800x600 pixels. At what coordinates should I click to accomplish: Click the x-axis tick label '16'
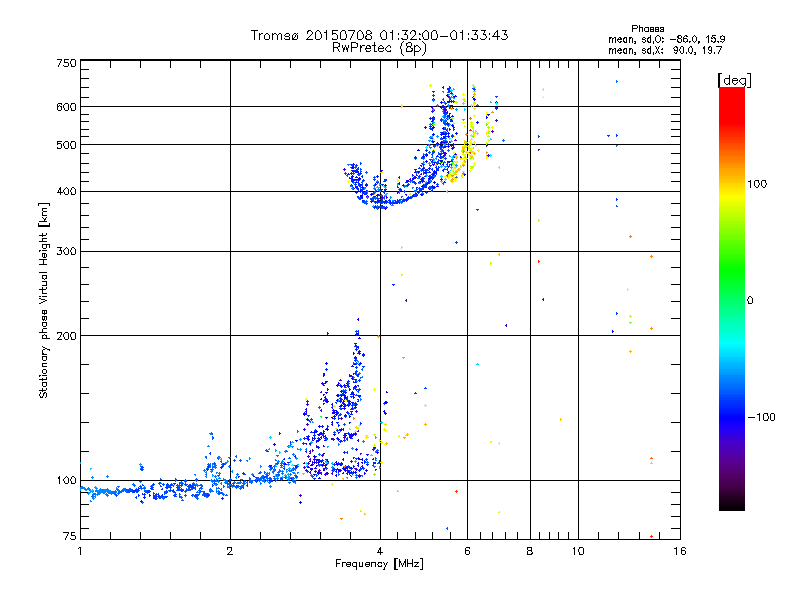pos(680,551)
